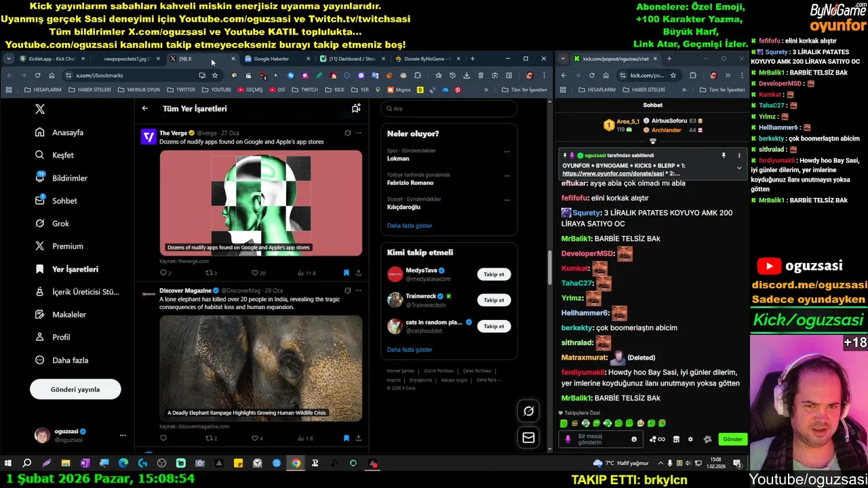Open more options on The Verge post
This screenshot has width=868, height=488.
click(359, 133)
